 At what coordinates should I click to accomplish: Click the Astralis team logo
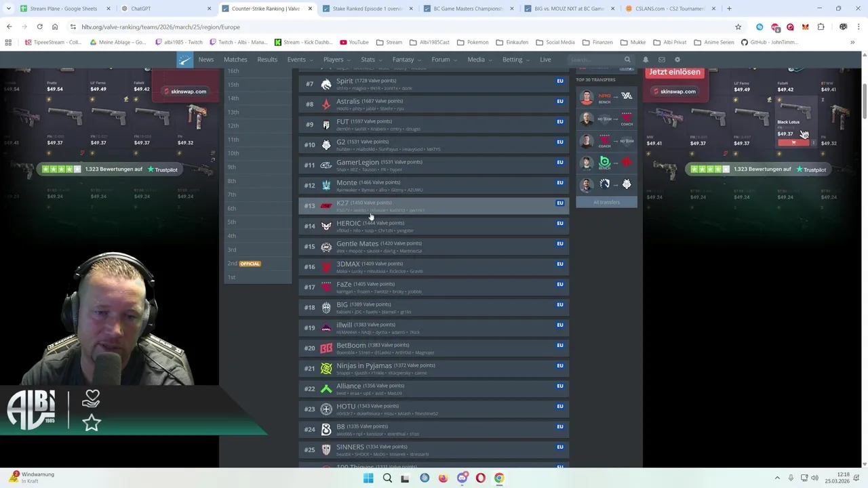326,104
